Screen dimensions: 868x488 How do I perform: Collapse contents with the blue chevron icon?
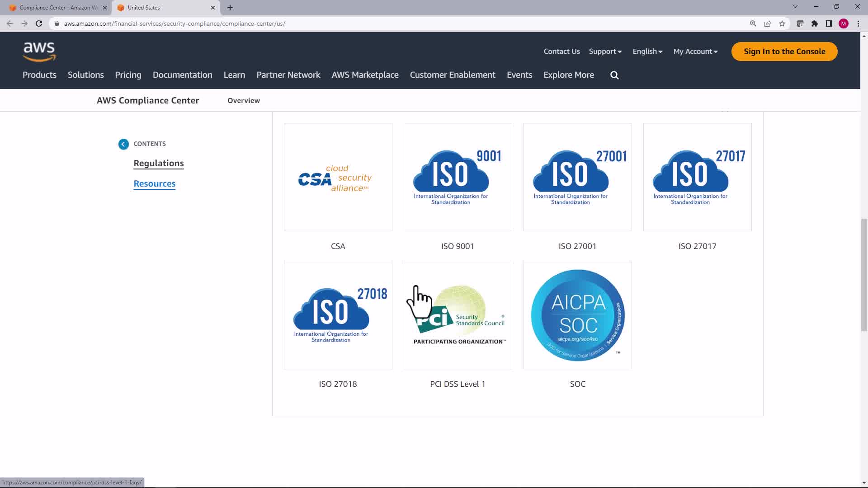[123, 144]
